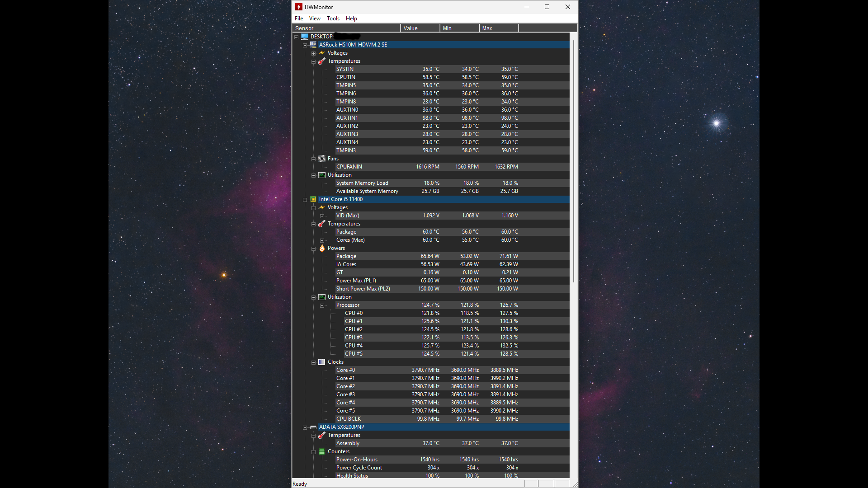Open the Tools menu
The image size is (868, 488).
pyautogui.click(x=333, y=19)
